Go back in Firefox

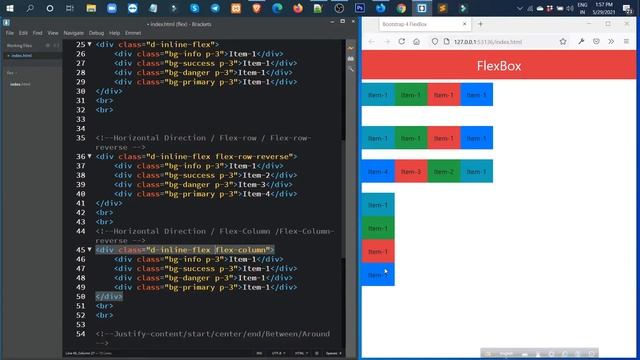[371, 42]
